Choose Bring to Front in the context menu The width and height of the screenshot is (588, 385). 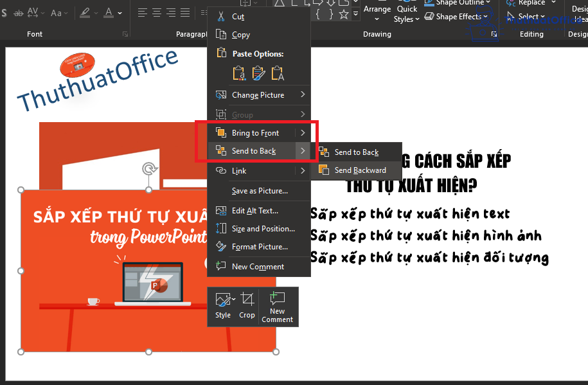[258, 132]
